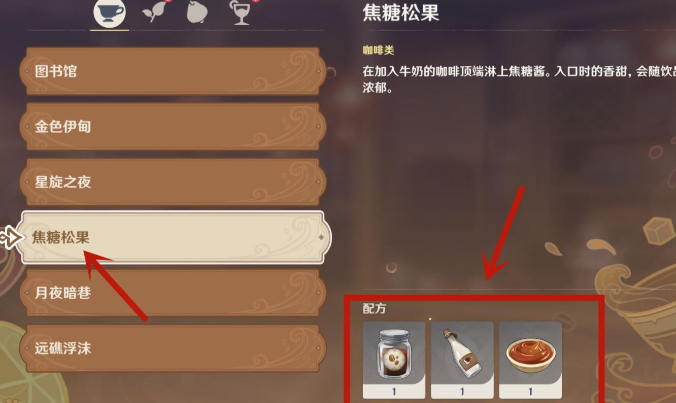The image size is (676, 403).
Task: Click the coffee beans jar ingredient
Action: 394,354
